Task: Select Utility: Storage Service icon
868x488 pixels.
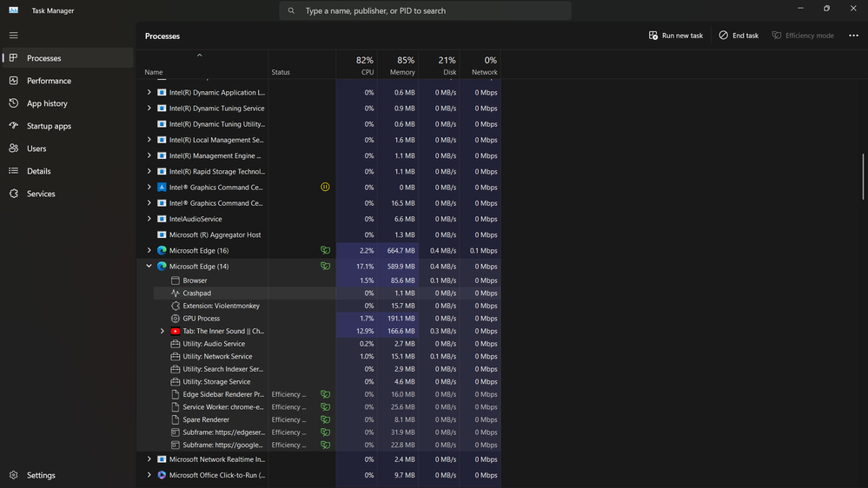Action: click(175, 382)
